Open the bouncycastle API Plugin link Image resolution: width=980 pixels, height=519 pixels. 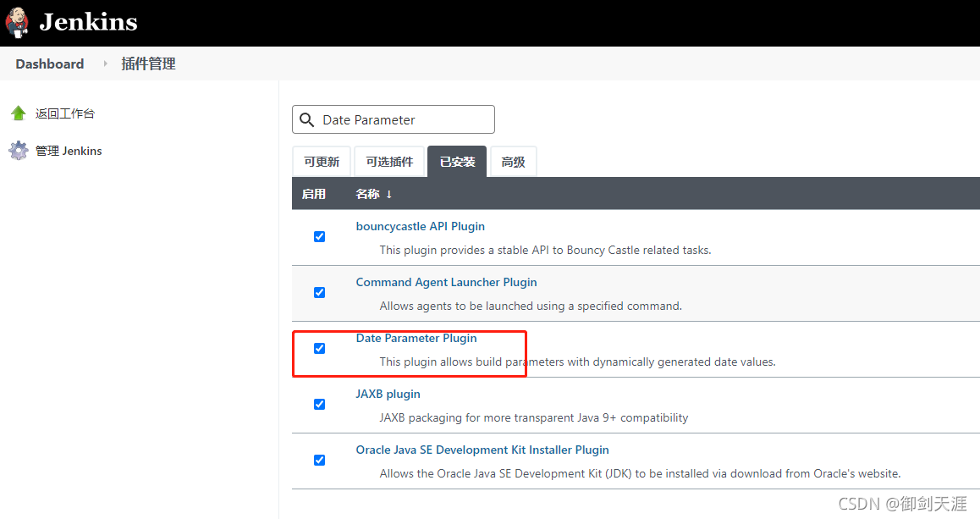coord(420,226)
